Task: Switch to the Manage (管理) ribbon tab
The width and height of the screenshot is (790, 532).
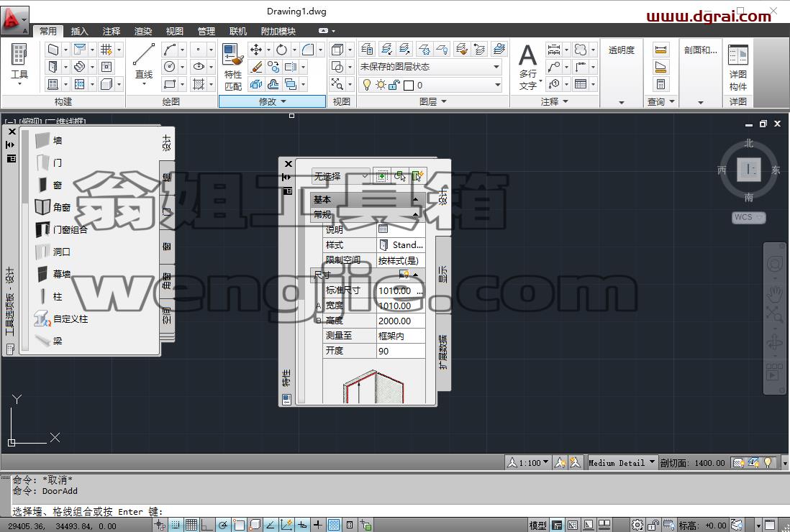Action: [206, 31]
